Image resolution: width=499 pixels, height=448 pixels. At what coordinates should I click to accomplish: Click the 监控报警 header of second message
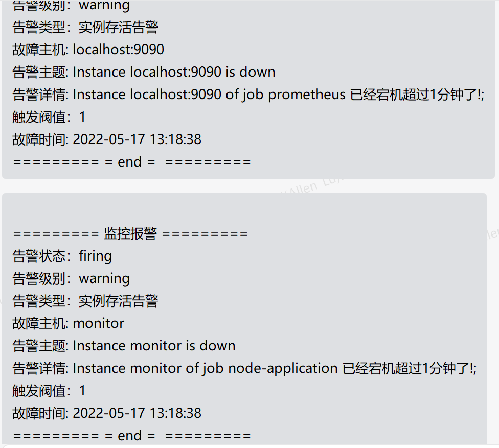click(130, 233)
